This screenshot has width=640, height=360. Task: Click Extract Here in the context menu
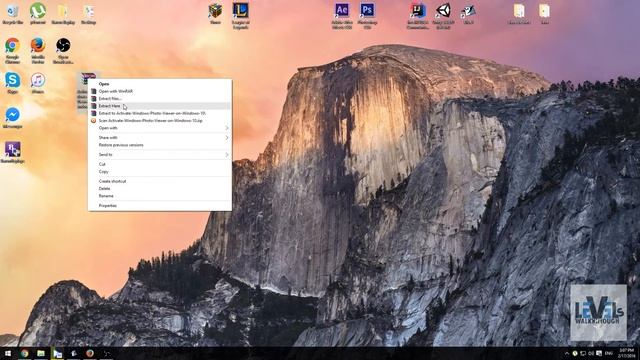pos(160,106)
